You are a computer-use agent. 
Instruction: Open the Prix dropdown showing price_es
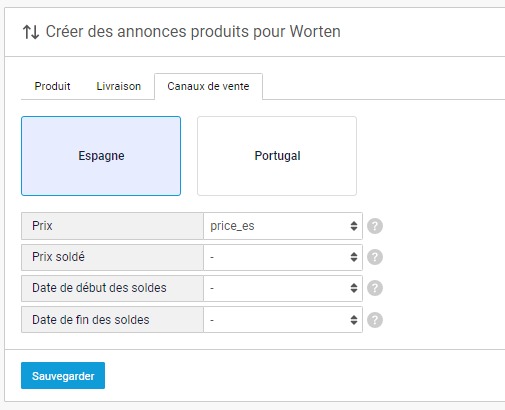point(283,226)
